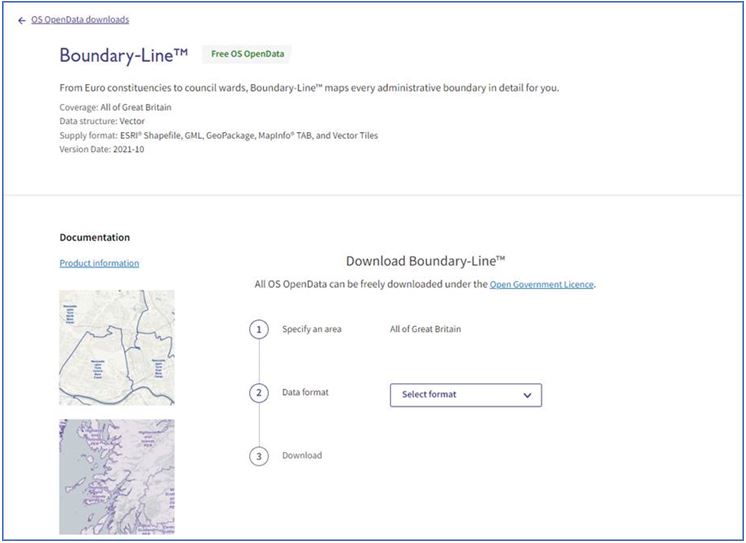Click the Download step label

[302, 455]
